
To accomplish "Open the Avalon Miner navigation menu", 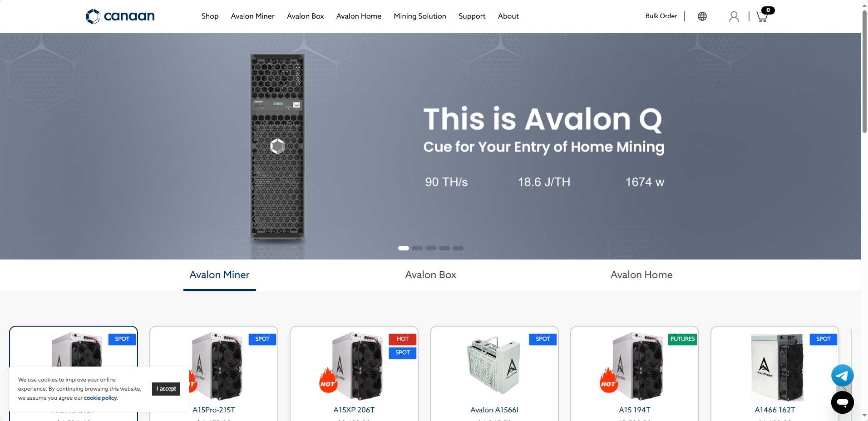I will pos(252,16).
